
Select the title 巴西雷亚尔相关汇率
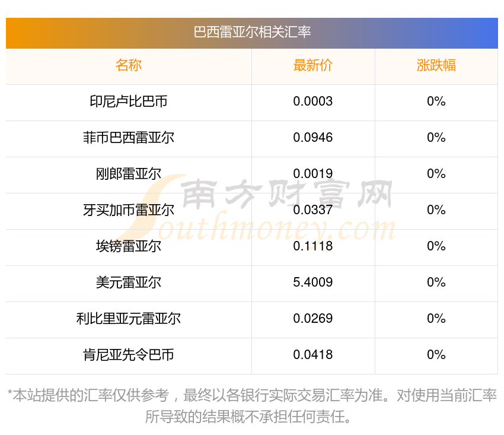coord(253,32)
